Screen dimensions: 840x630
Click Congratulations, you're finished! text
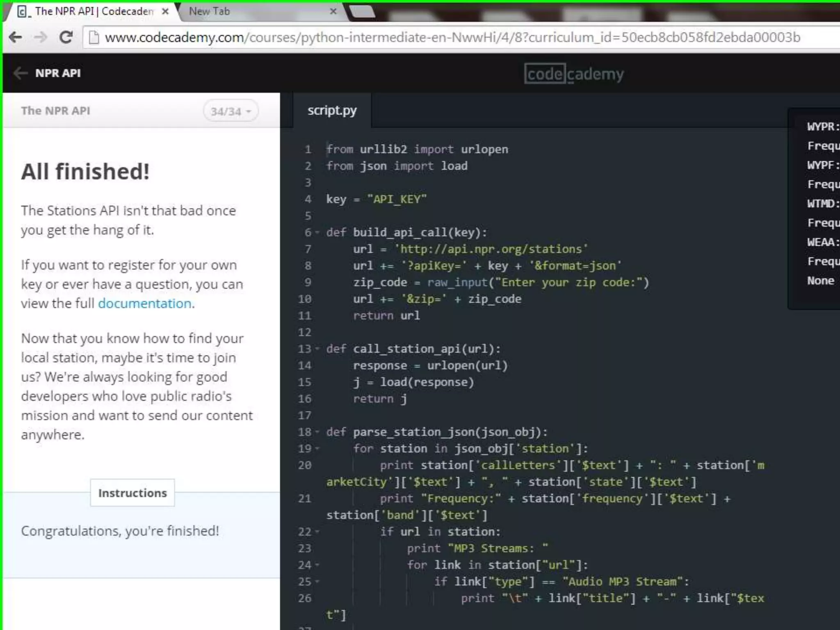(x=120, y=531)
